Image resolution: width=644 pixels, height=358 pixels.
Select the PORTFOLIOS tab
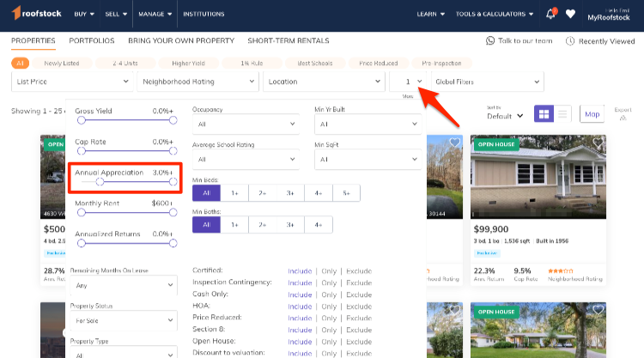92,40
